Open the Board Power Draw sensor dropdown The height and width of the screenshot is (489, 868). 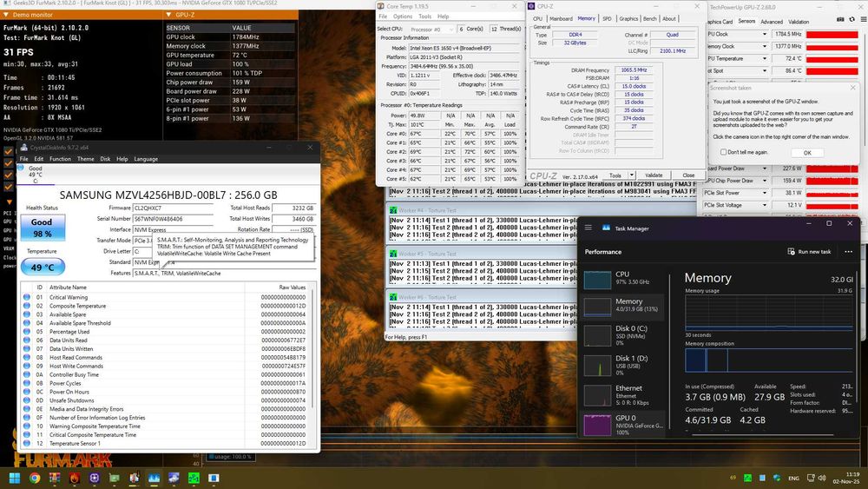(765, 169)
